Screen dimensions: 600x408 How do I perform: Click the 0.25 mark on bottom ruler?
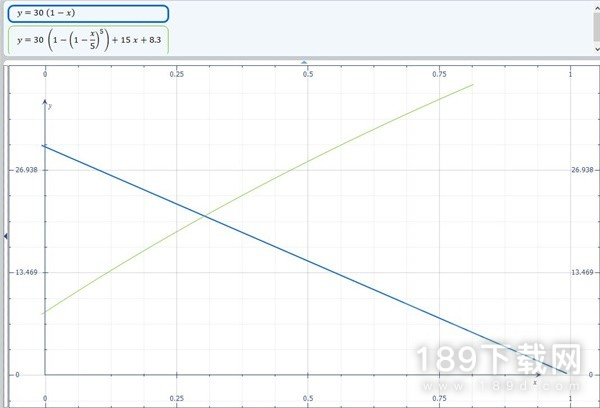[176, 398]
